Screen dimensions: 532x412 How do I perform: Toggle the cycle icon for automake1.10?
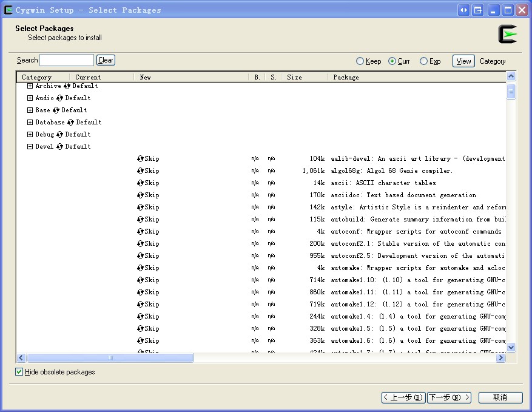coord(140,280)
